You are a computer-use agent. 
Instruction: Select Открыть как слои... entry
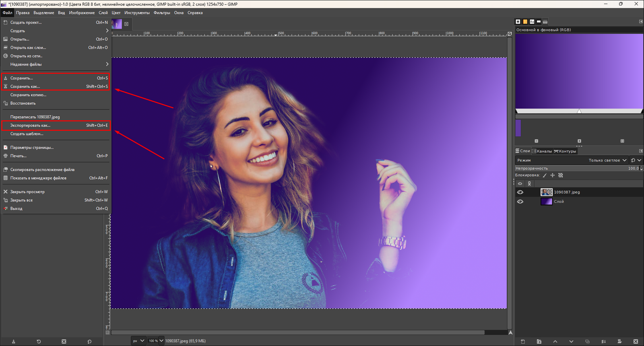[x=56, y=47]
